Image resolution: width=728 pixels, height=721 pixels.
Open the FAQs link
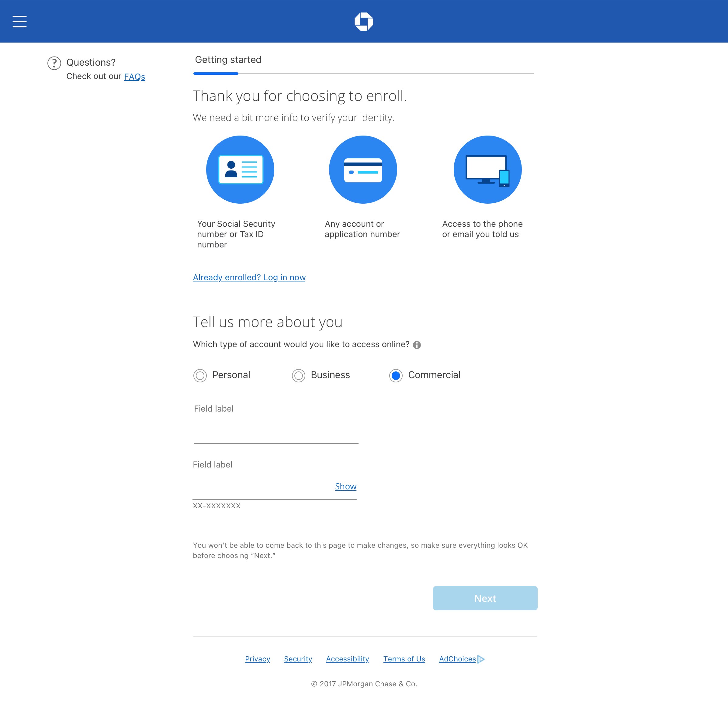pyautogui.click(x=134, y=77)
